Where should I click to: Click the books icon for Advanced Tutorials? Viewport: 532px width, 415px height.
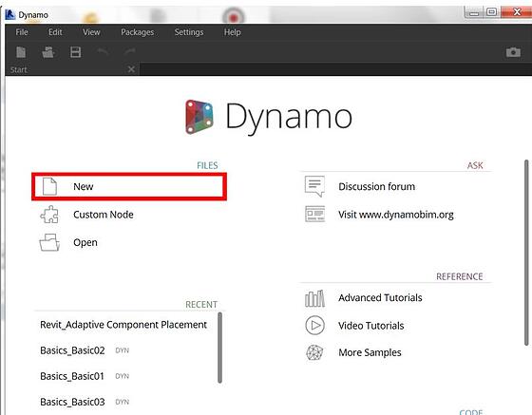point(314,298)
